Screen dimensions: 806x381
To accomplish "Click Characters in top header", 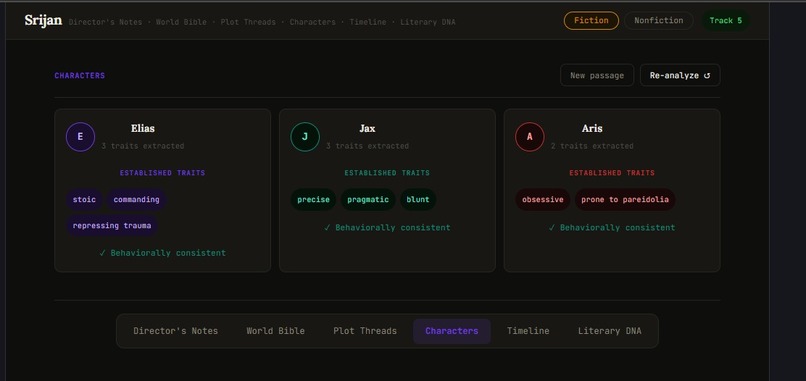I will [313, 22].
